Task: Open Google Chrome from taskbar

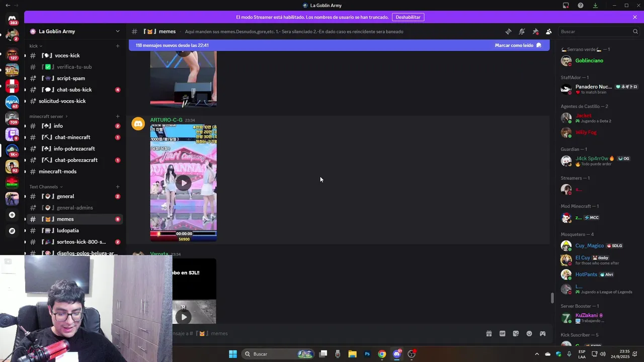Action: [x=382, y=354]
